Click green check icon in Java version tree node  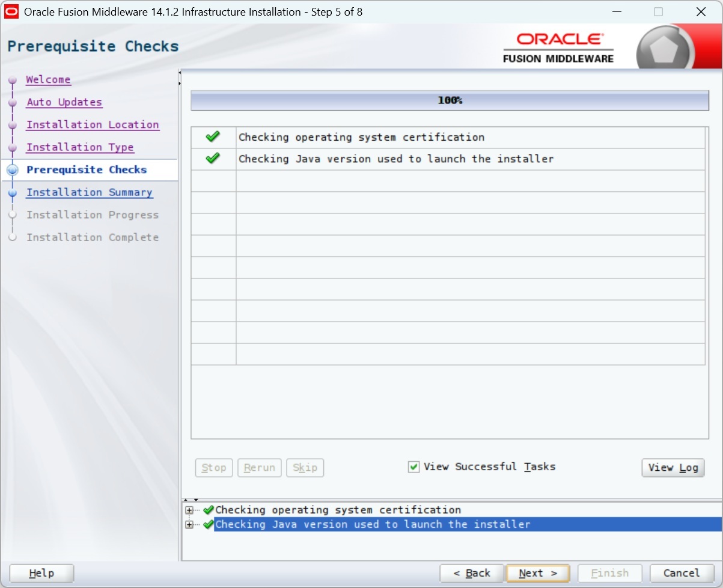click(209, 524)
